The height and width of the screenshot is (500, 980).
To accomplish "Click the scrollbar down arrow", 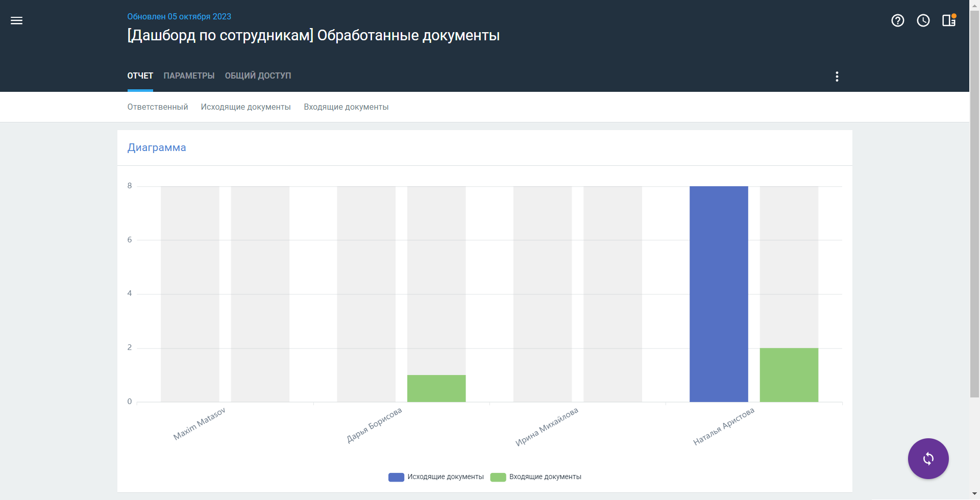I will click(x=975, y=494).
